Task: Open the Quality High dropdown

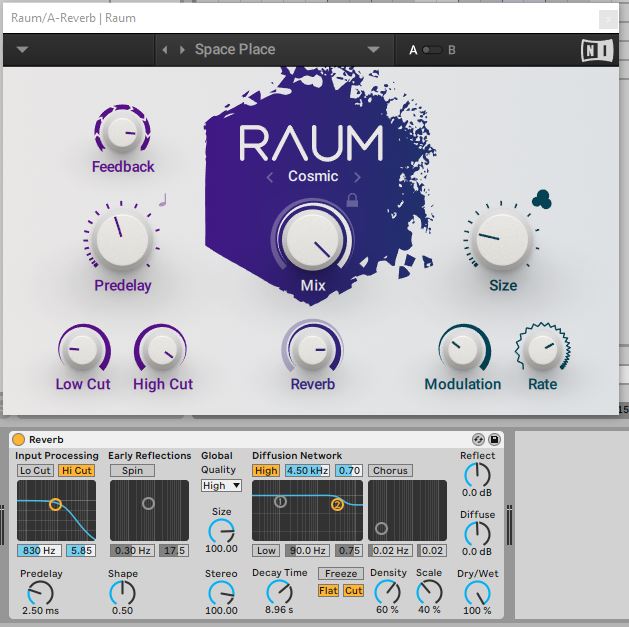Action: pyautogui.click(x=221, y=486)
